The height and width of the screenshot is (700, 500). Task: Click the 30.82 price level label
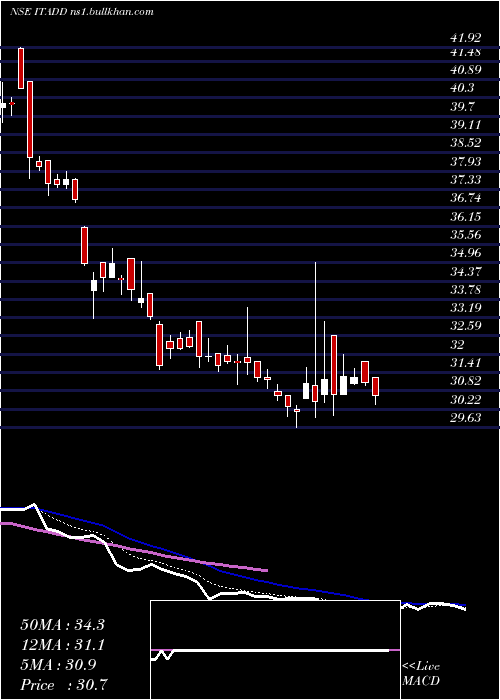(x=465, y=381)
